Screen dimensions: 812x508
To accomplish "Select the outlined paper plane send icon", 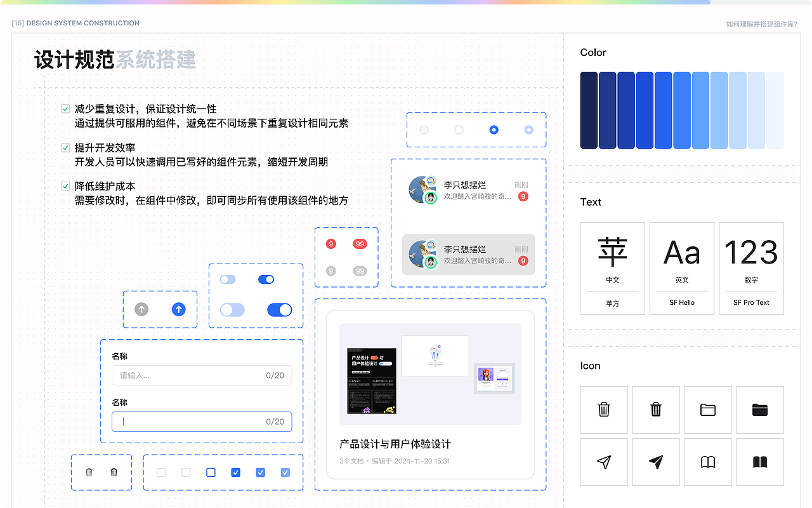I will (603, 462).
